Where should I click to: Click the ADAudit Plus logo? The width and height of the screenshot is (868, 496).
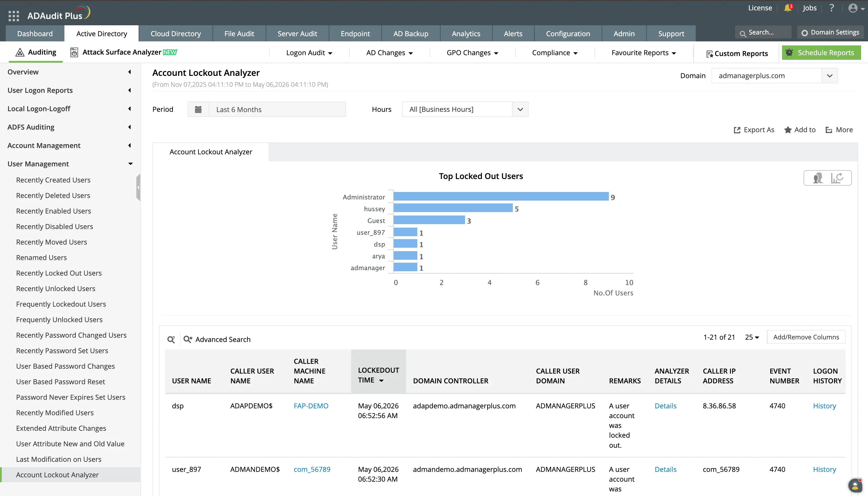[x=59, y=14]
